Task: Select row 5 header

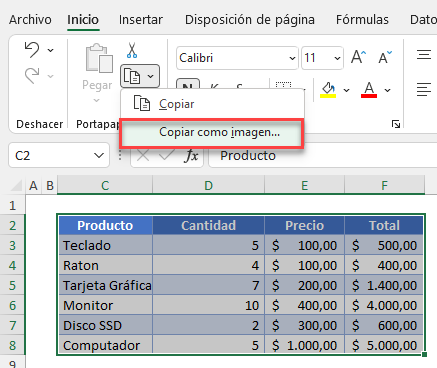Action: click(x=12, y=285)
